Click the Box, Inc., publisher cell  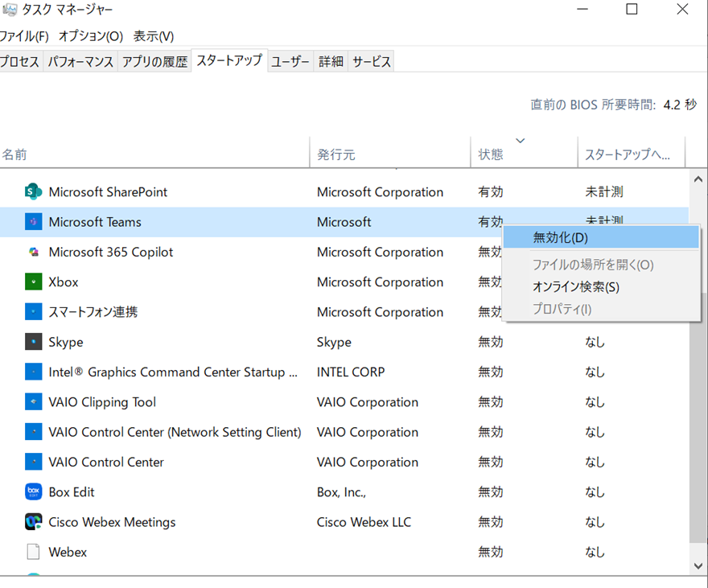pyautogui.click(x=341, y=491)
